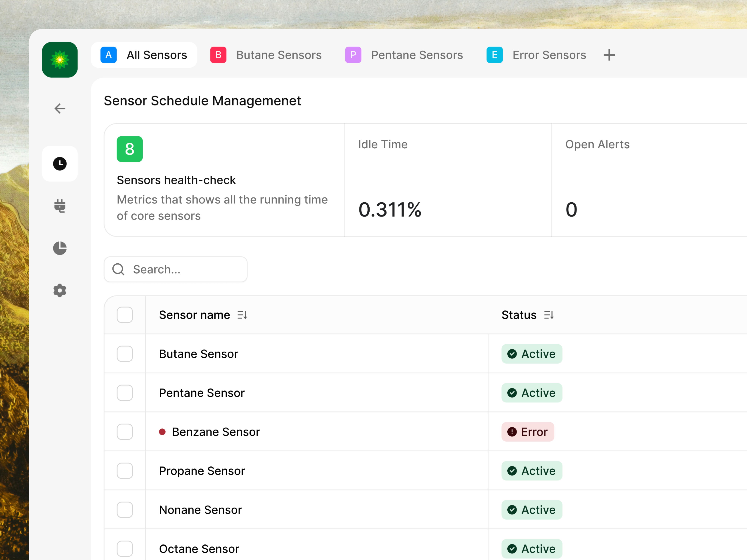The image size is (747, 560).
Task: Click the Sensors health-check heading
Action: pyautogui.click(x=176, y=180)
